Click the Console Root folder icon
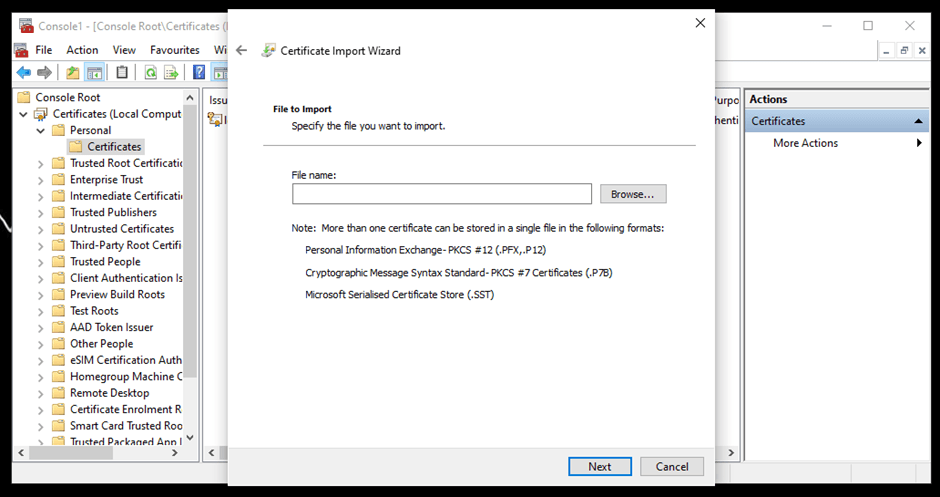The width and height of the screenshot is (940, 497). [x=24, y=97]
